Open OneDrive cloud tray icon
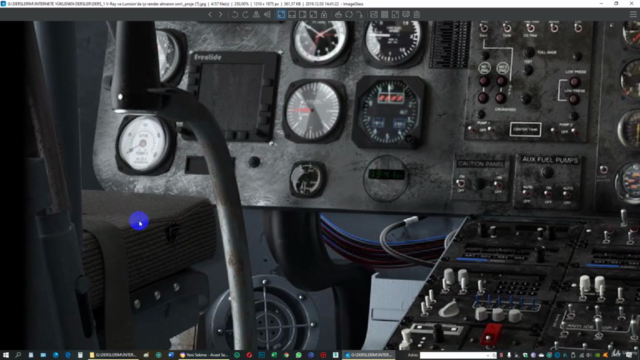Screen dimensions: 640x360 tap(541, 355)
